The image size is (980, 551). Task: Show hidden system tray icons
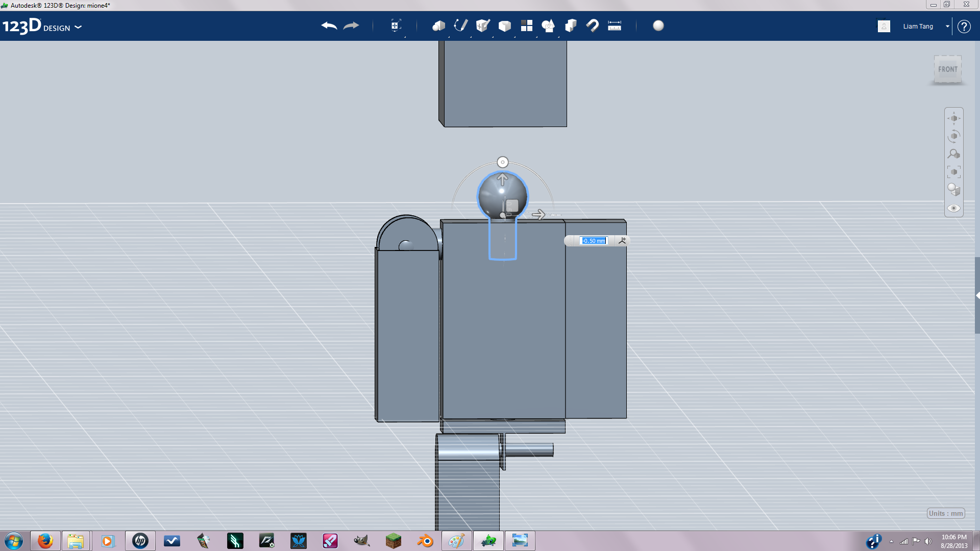pyautogui.click(x=891, y=541)
